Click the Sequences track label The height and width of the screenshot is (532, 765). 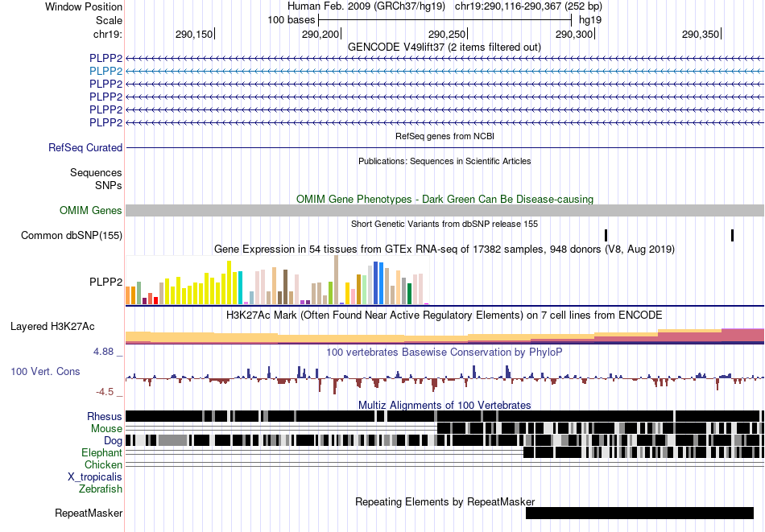click(96, 172)
